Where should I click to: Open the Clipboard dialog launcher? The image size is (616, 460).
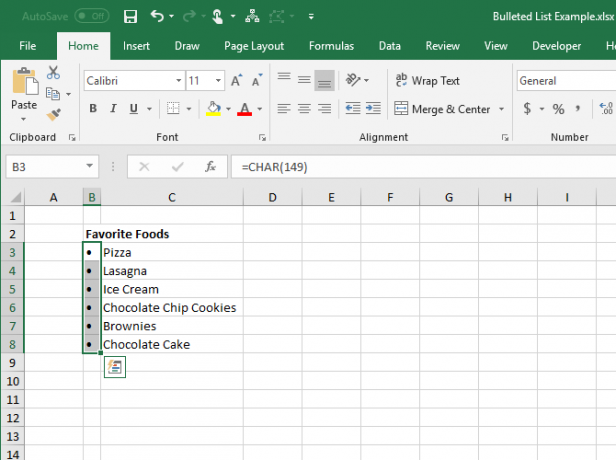pyautogui.click(x=72, y=137)
